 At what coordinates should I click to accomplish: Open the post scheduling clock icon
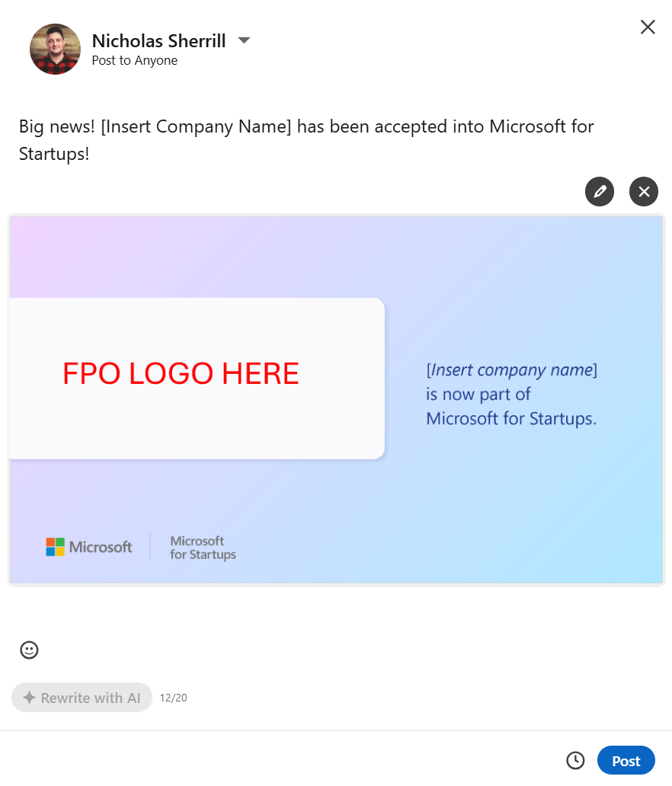(576, 760)
